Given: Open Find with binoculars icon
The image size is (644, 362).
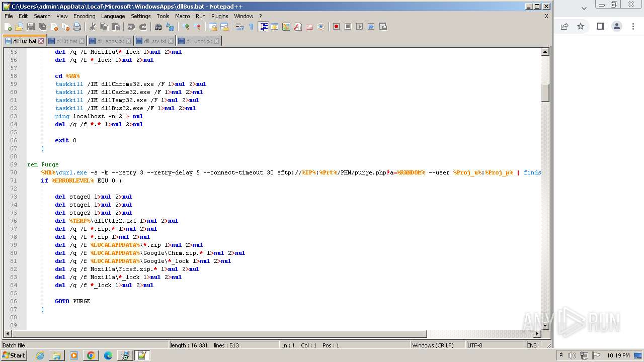Looking at the screenshot, I should point(158,27).
